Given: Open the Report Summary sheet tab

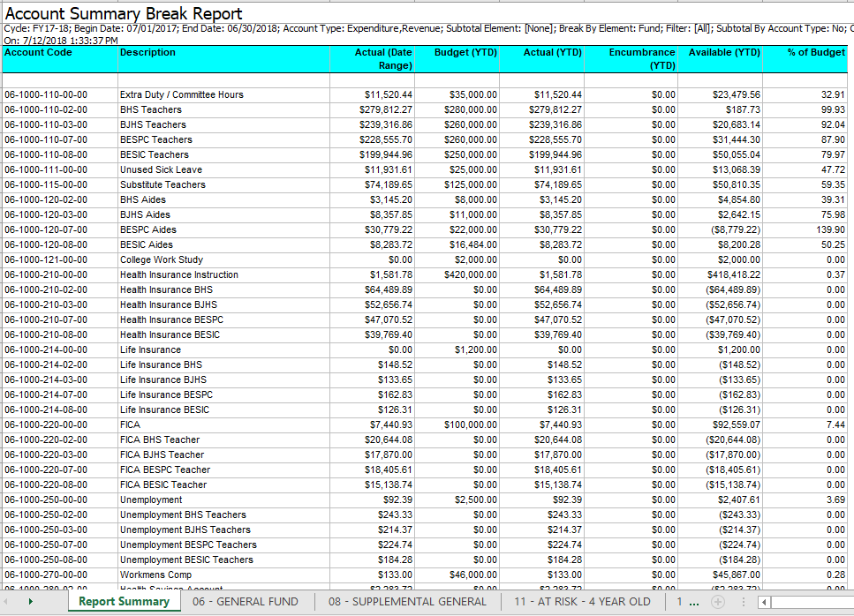Looking at the screenshot, I should coord(124,602).
